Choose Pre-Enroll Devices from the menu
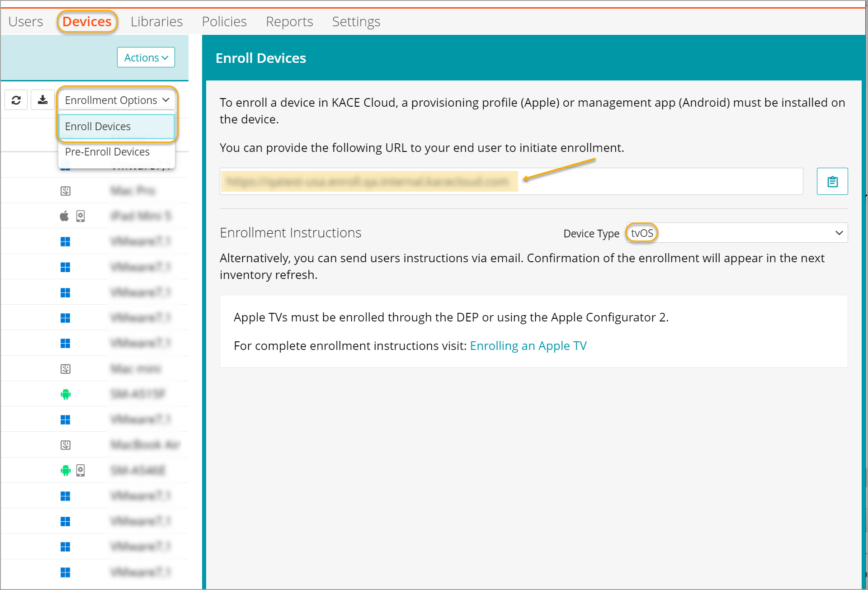The height and width of the screenshot is (590, 868). 108,152
